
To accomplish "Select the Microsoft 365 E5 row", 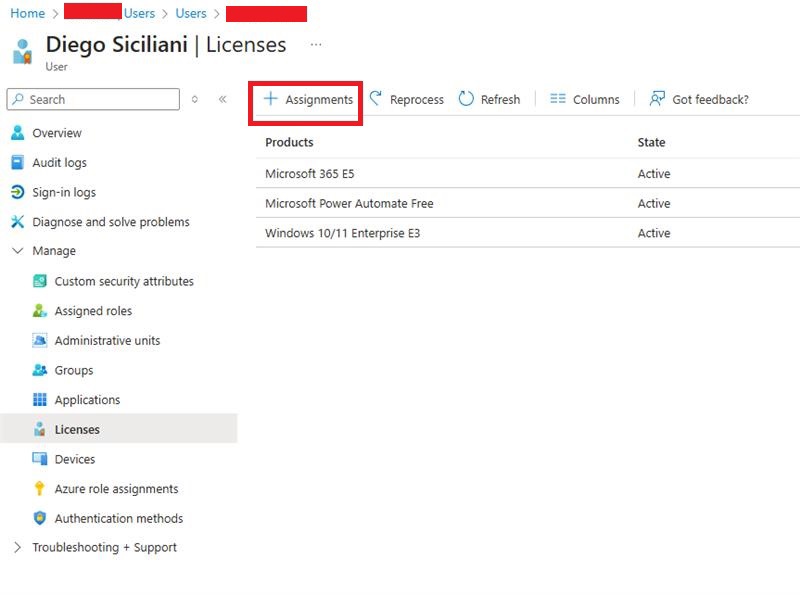I will click(x=528, y=173).
